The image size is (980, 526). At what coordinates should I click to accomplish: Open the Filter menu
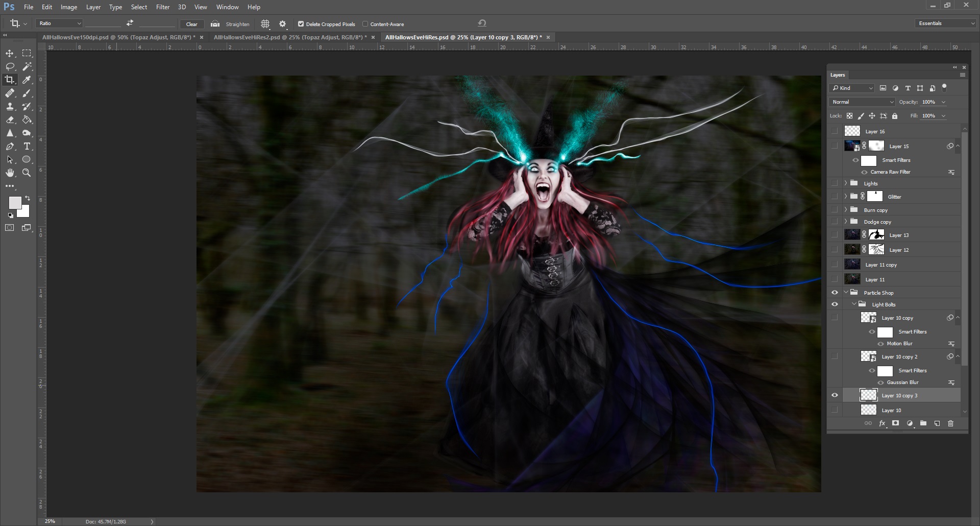(162, 7)
